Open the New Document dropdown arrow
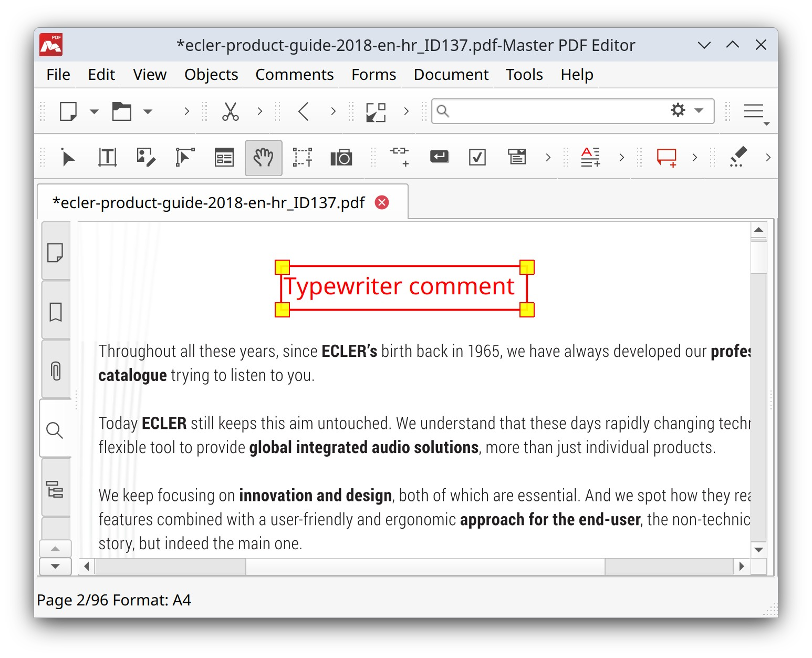 pyautogui.click(x=95, y=111)
